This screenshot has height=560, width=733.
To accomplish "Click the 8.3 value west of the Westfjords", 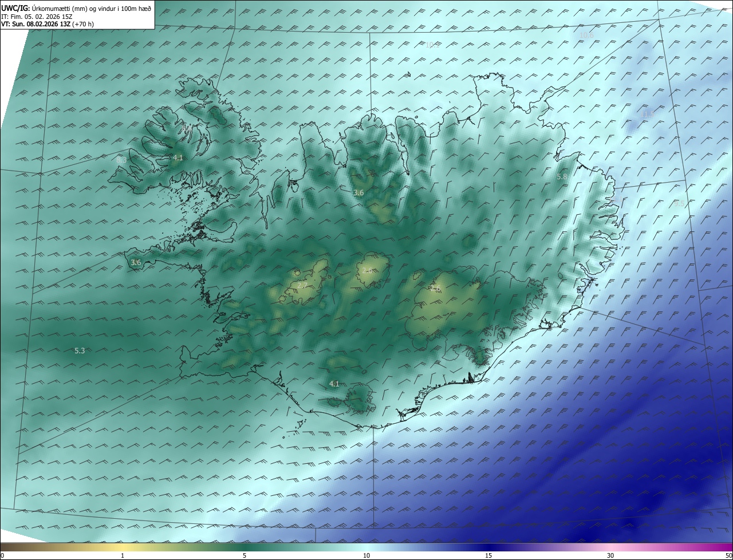I will tap(121, 160).
